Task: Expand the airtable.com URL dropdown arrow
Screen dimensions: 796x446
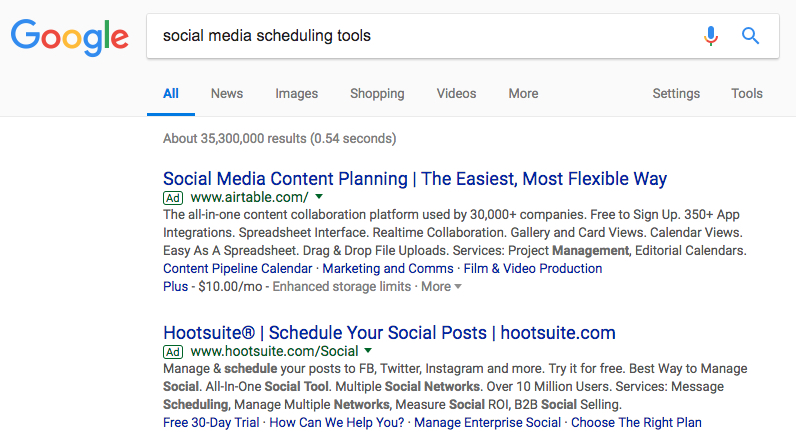Action: point(320,198)
